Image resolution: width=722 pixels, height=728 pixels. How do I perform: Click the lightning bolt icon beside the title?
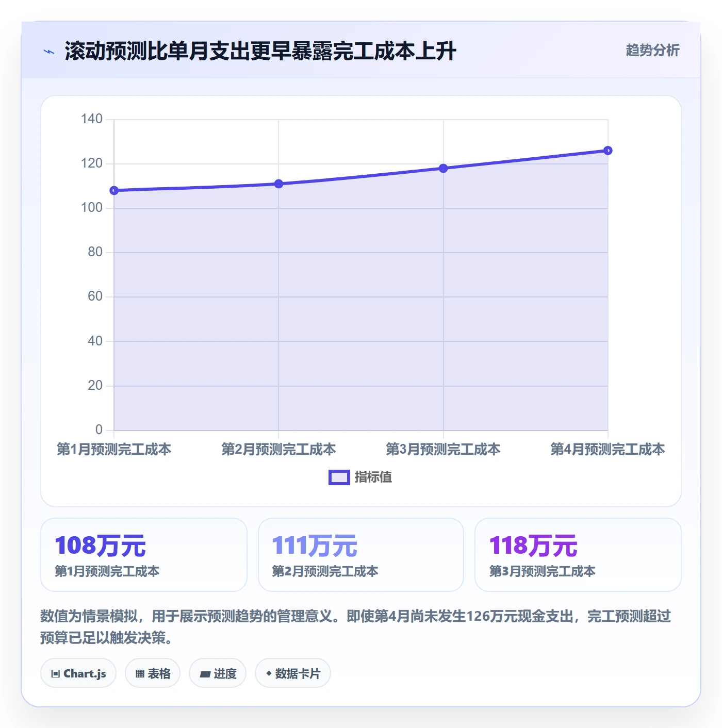49,52
